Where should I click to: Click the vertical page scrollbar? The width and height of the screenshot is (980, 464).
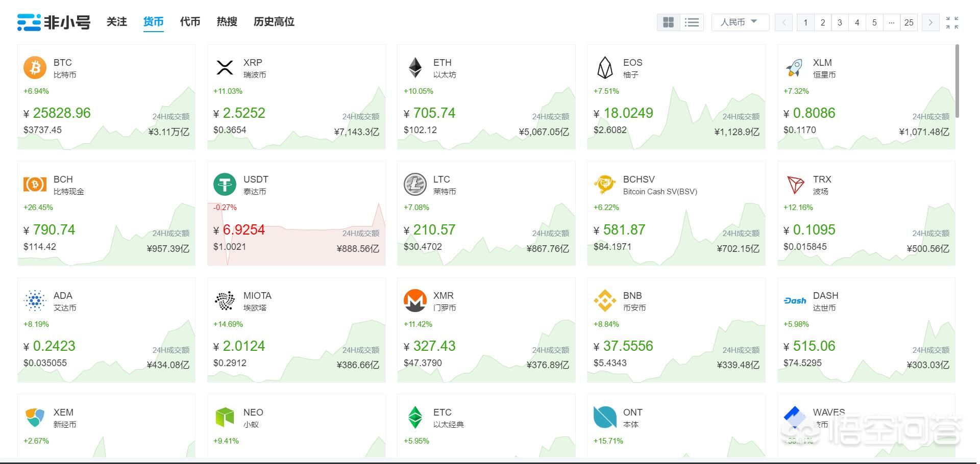tap(957, 82)
